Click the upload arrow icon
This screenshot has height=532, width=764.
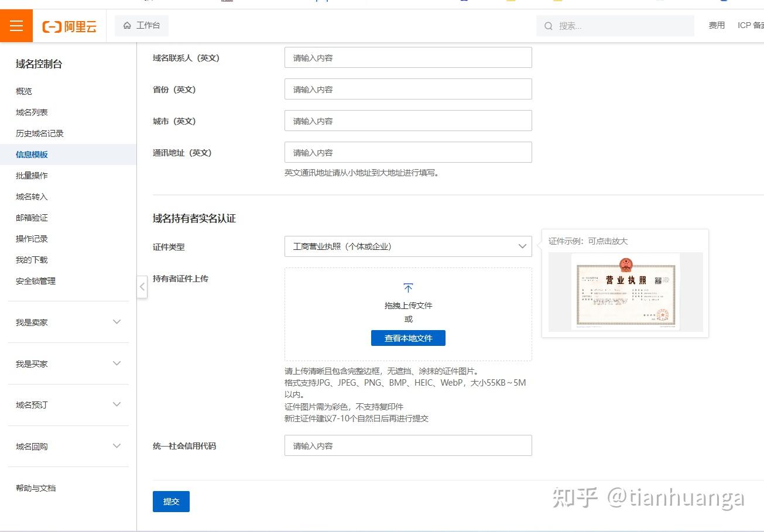pyautogui.click(x=408, y=288)
